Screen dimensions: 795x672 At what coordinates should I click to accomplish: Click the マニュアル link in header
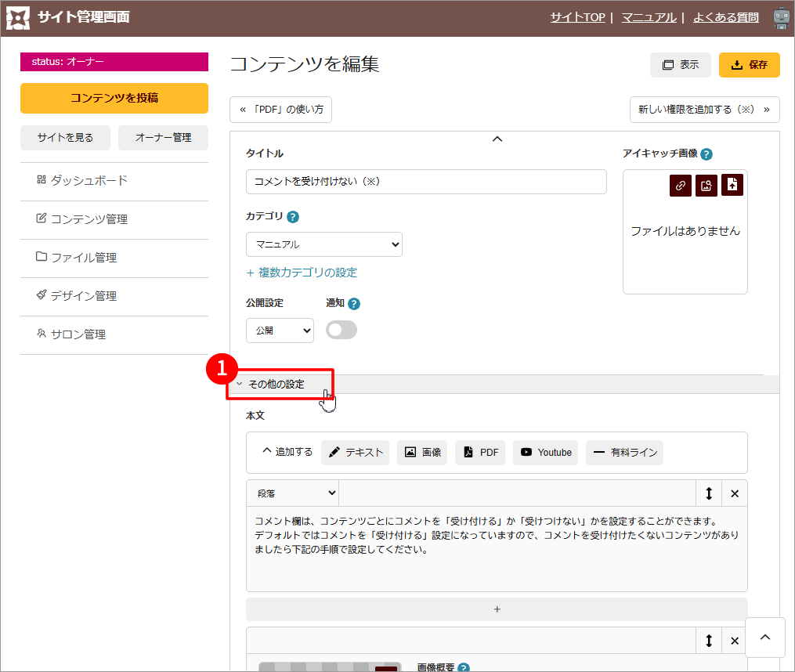649,17
